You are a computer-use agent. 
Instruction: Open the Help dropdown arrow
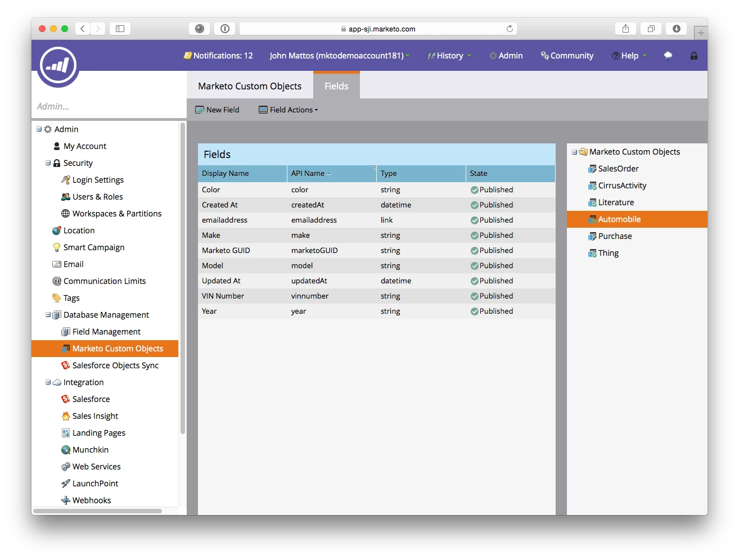645,56
